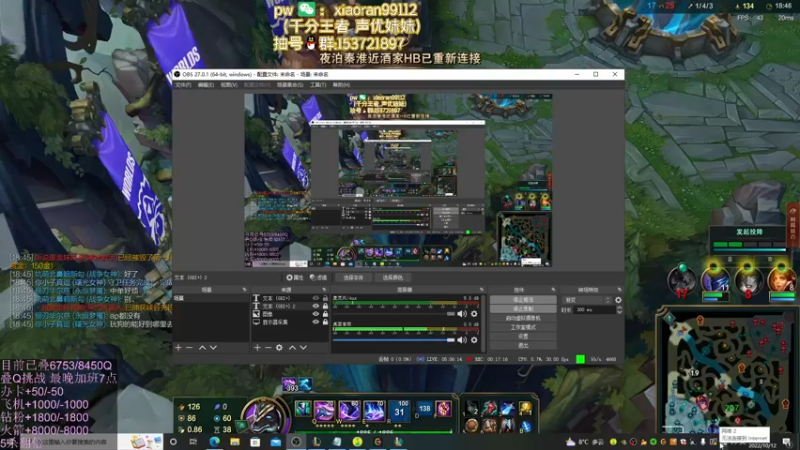Open scene transition properties gear
Image resolution: width=800 pixels, height=450 pixels.
click(x=618, y=300)
